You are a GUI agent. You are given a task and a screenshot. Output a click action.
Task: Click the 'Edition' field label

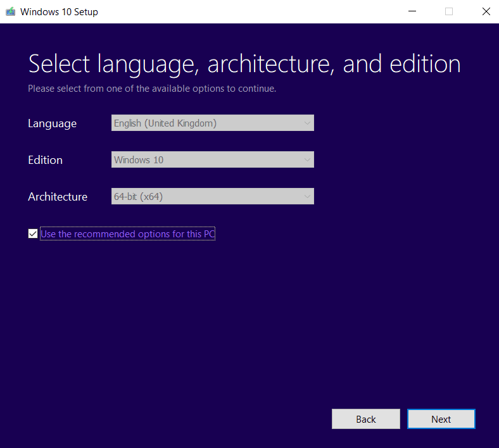tap(45, 160)
